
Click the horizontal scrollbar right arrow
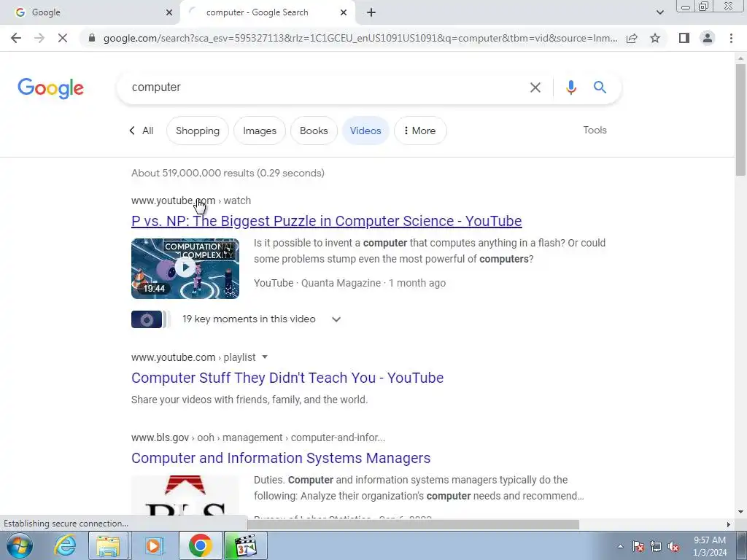(728, 524)
